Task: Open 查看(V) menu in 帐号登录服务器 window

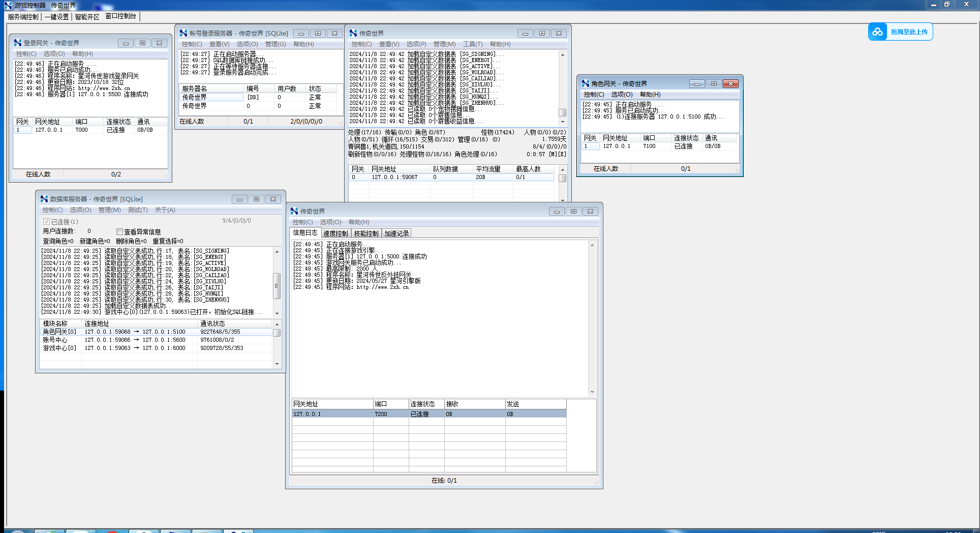Action: coord(219,44)
